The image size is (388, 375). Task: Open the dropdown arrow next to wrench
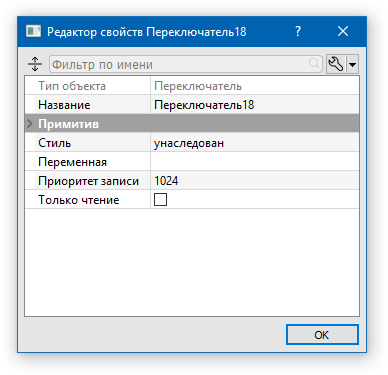[353, 64]
